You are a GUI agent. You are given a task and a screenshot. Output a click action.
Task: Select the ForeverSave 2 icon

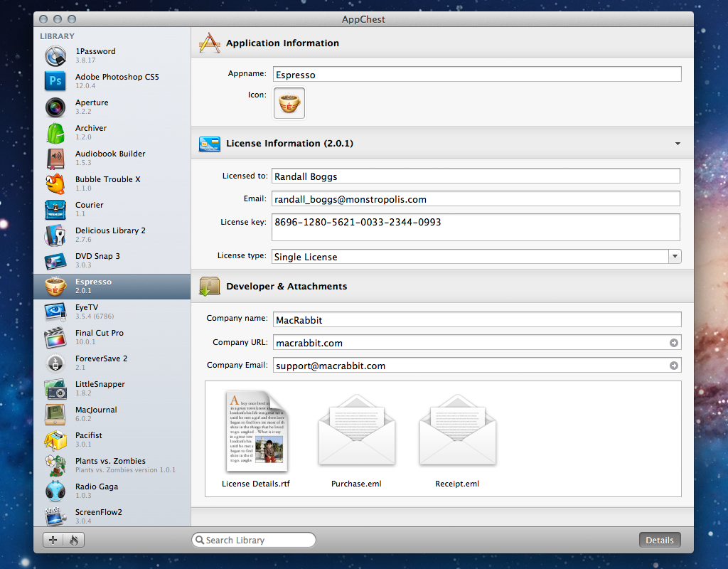pos(55,363)
